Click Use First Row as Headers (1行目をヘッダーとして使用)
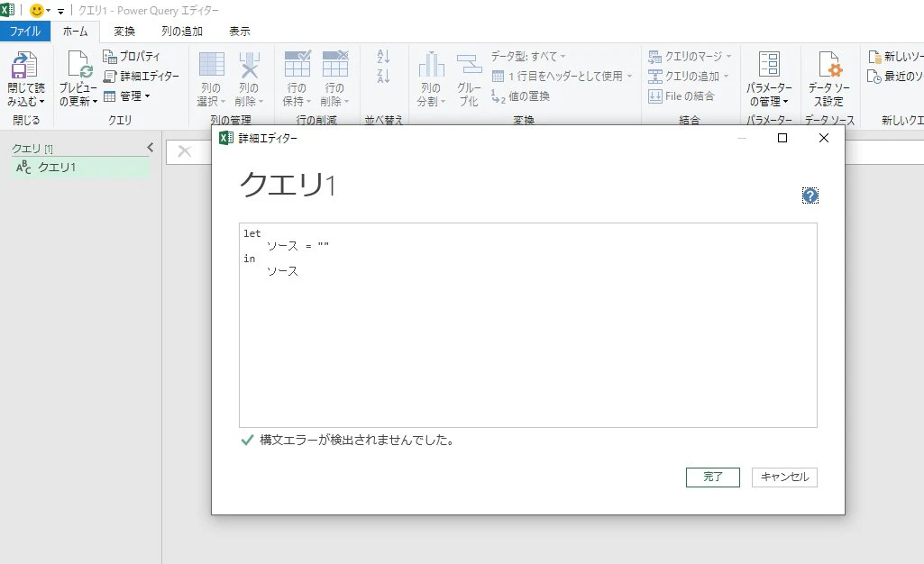Screen dimensions: 924x564 pyautogui.click(x=563, y=77)
